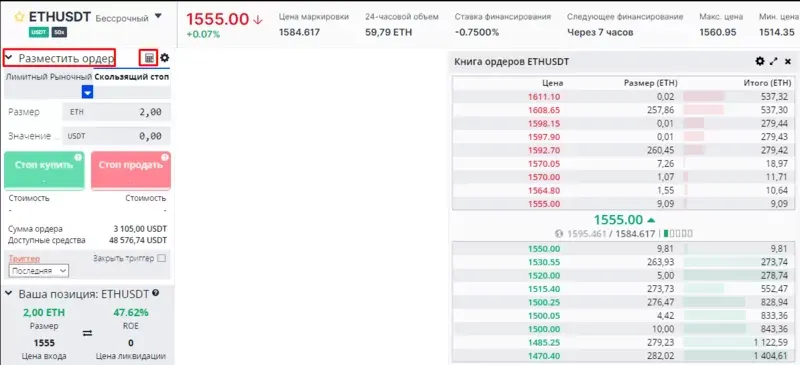Click the Цена маркировки value 1584.617
This screenshot has width=800, height=365.
[299, 32]
